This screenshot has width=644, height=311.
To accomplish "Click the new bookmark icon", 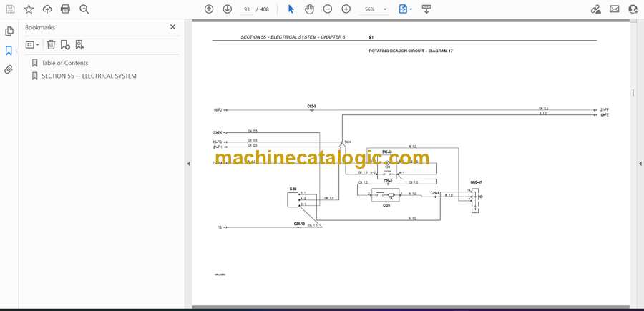I will point(65,45).
